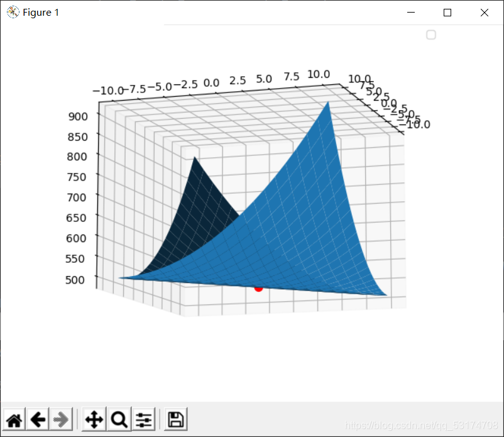This screenshot has height=437, width=504.
Task: Go back to the previous view arrow
Action: (x=38, y=419)
